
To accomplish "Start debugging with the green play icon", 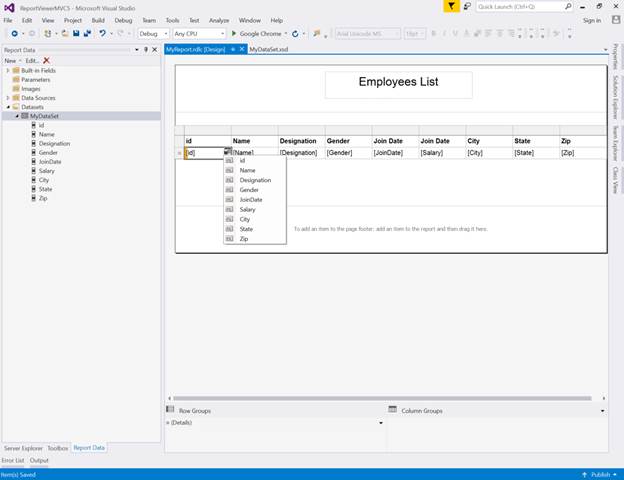I will point(234,33).
